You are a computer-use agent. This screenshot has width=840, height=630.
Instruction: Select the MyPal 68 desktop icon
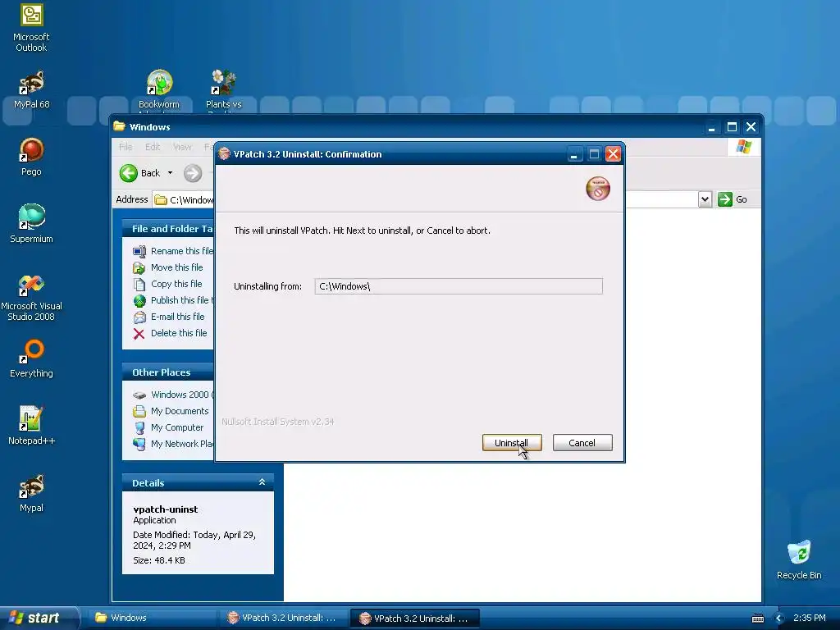31,89
